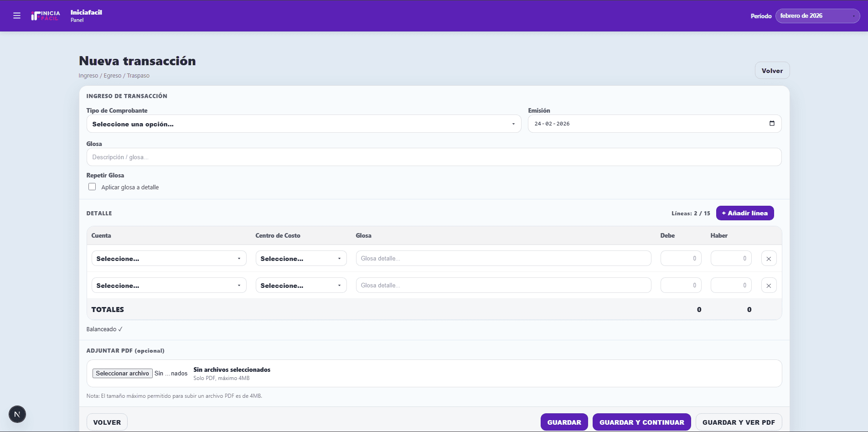Delete the second detail line
Image resolution: width=868 pixels, height=432 pixels.
(x=769, y=286)
